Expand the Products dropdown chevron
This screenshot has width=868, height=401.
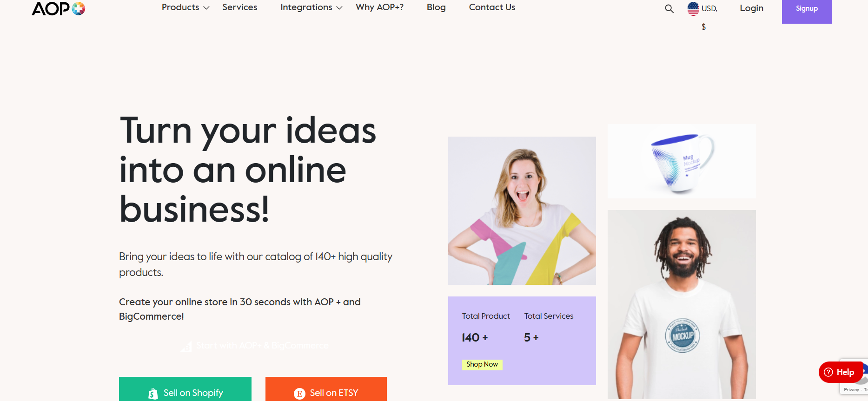[x=206, y=8]
